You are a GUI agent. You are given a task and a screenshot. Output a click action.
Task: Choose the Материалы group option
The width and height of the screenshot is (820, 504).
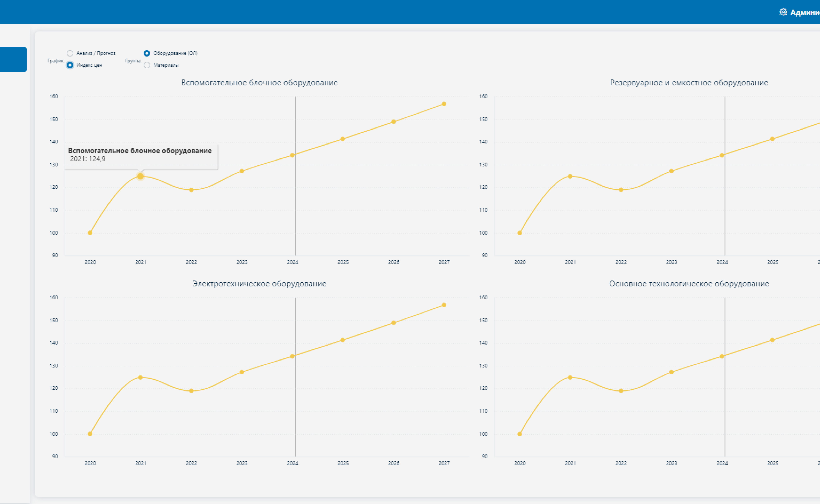point(147,65)
